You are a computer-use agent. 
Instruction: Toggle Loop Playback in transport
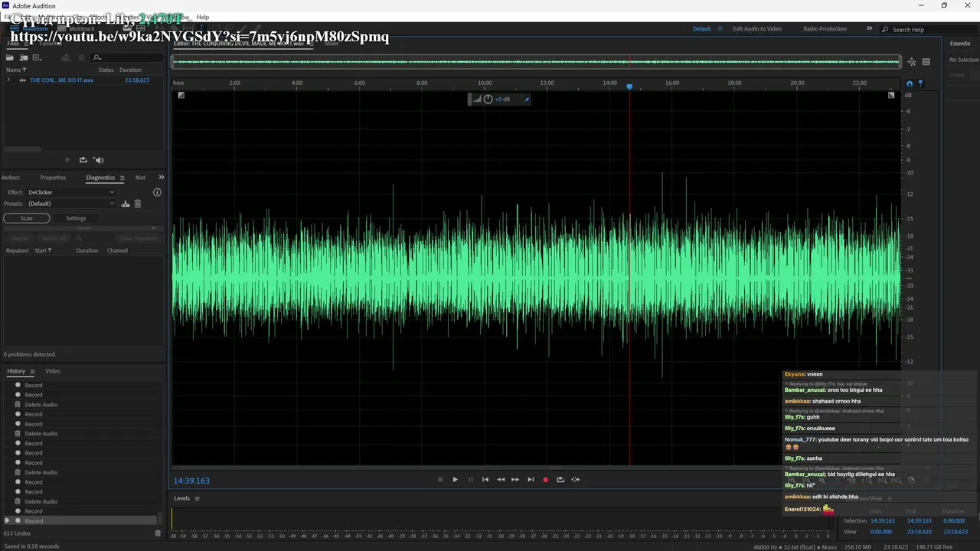point(560,480)
